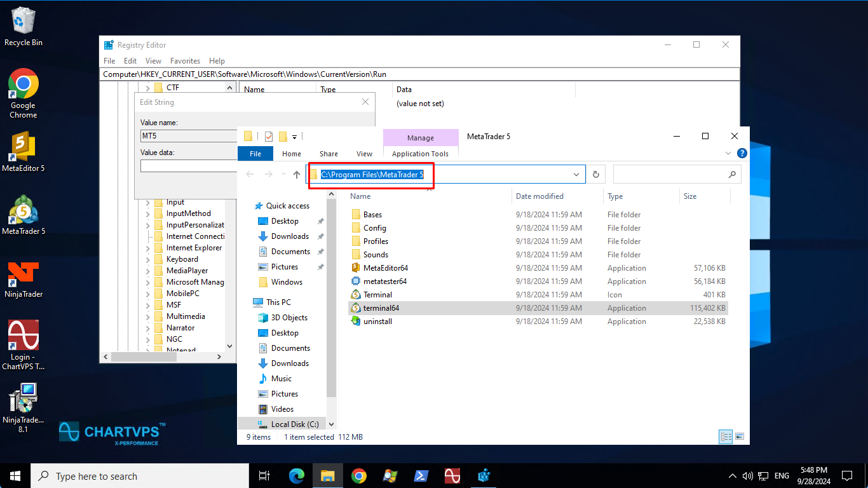This screenshot has height=488, width=868.
Task: Sort files by Date modified column
Action: click(x=539, y=196)
